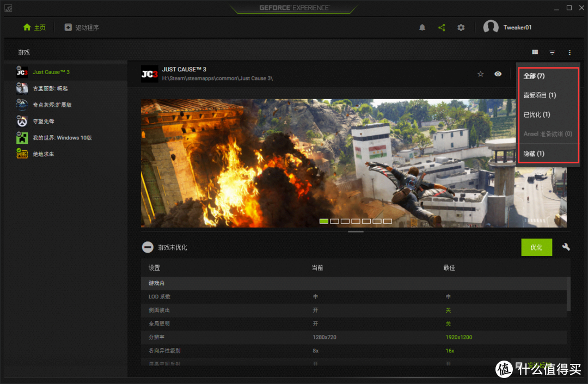Click the panel divider handle below screenshot
The width and height of the screenshot is (588, 384).
click(356, 231)
